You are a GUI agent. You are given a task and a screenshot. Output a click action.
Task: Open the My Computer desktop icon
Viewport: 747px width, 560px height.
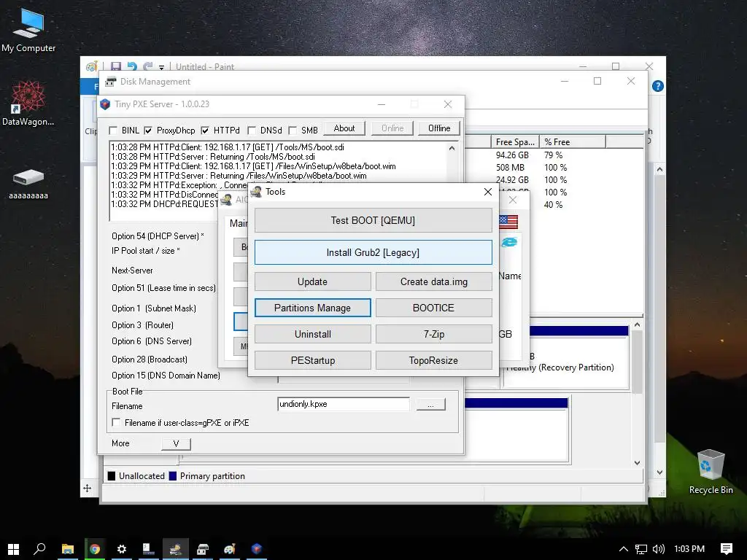tap(28, 29)
